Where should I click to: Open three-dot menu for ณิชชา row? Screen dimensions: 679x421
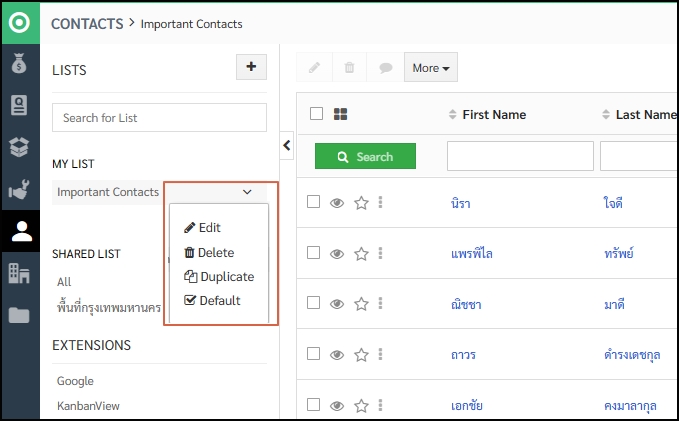pyautogui.click(x=380, y=304)
